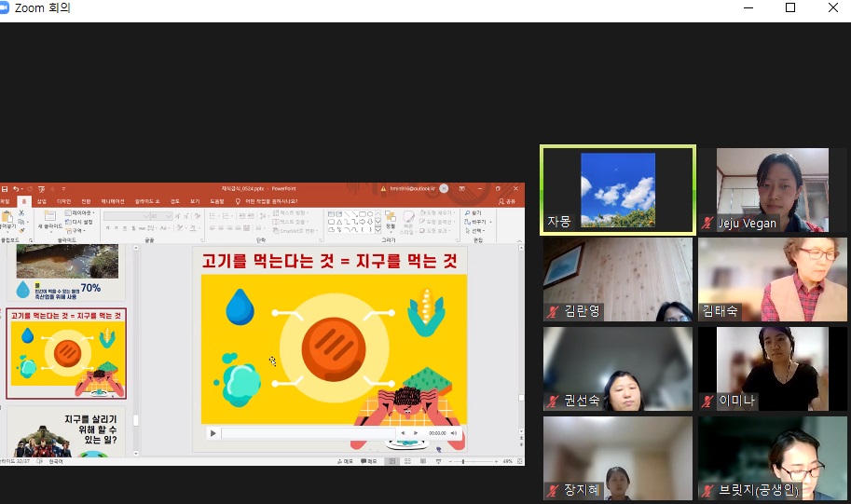Open the Section (구역) dropdown
Screen dimensions: 851x504
point(76,231)
